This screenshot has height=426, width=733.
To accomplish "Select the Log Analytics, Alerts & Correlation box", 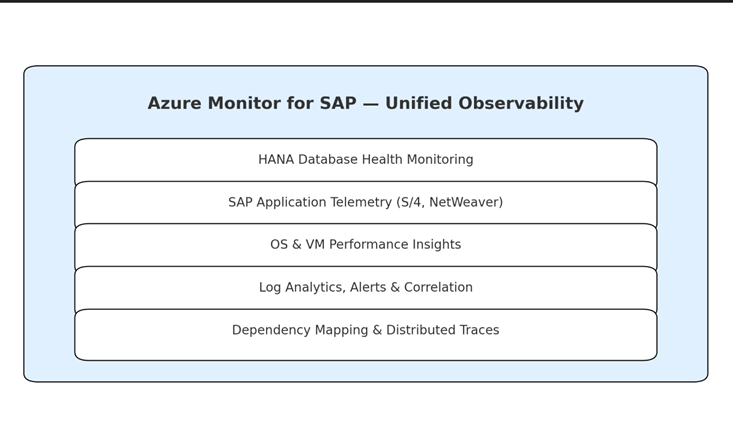I will point(366,287).
